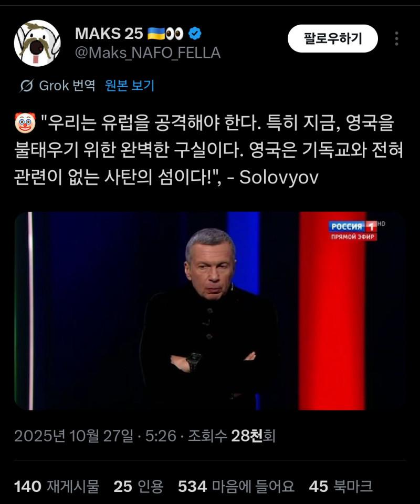Image resolution: width=420 pixels, height=504 pixels.
Task: Open the MAKS 25 profile avatar
Action: click(x=37, y=43)
